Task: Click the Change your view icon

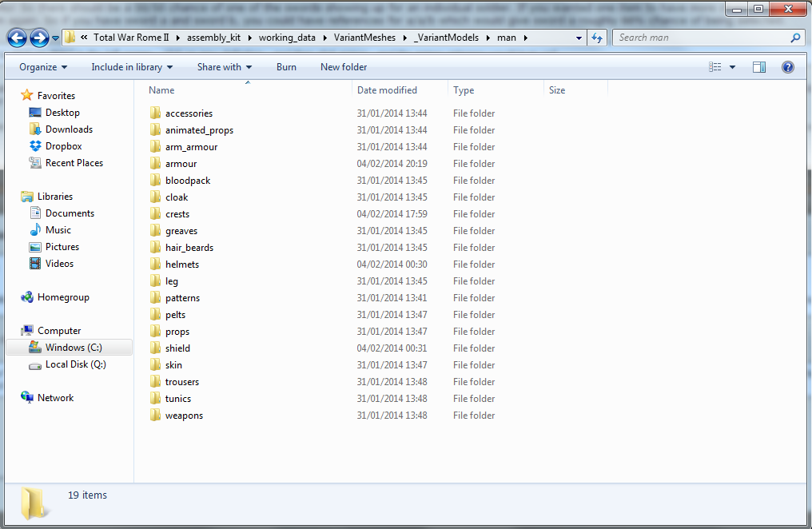Action: click(x=715, y=67)
